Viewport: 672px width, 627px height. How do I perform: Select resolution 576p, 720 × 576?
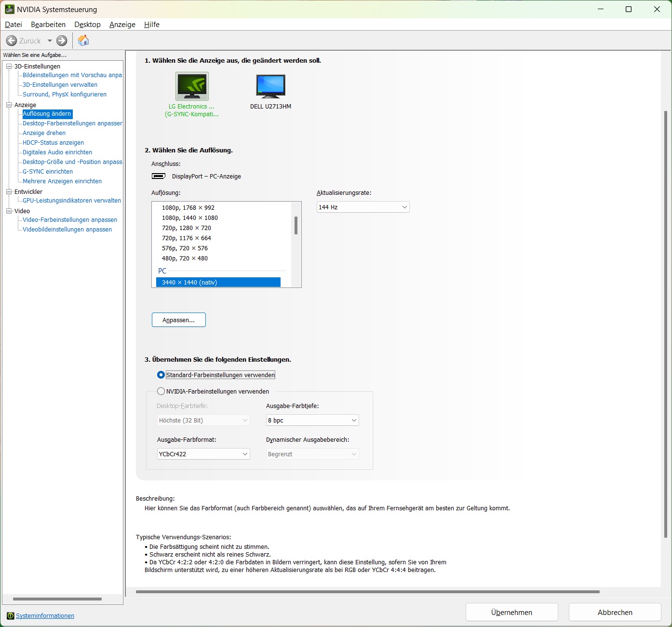pyautogui.click(x=185, y=248)
